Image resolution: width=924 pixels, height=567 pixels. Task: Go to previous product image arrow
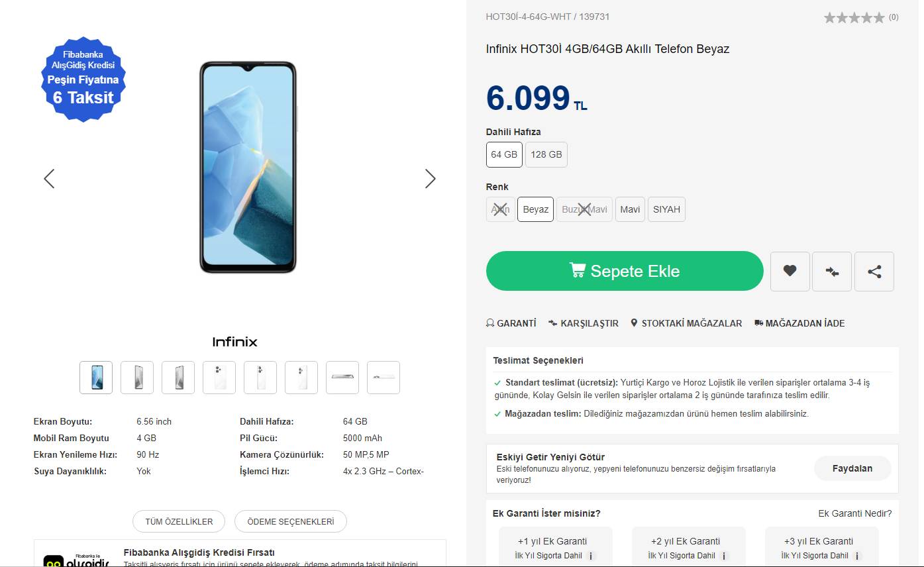49,178
